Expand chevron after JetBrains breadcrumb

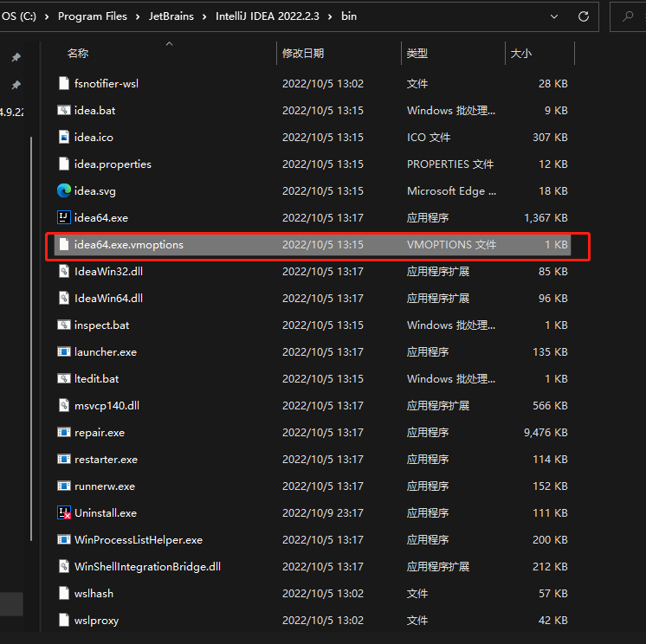(204, 16)
